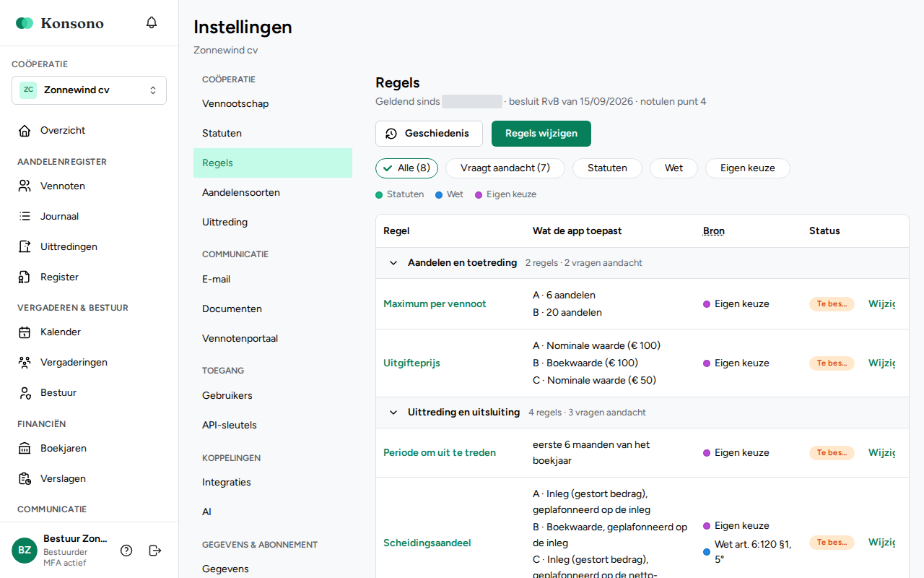Click the purple Eigen keuze legend dot
The width and height of the screenshot is (924, 578).
pos(479,195)
